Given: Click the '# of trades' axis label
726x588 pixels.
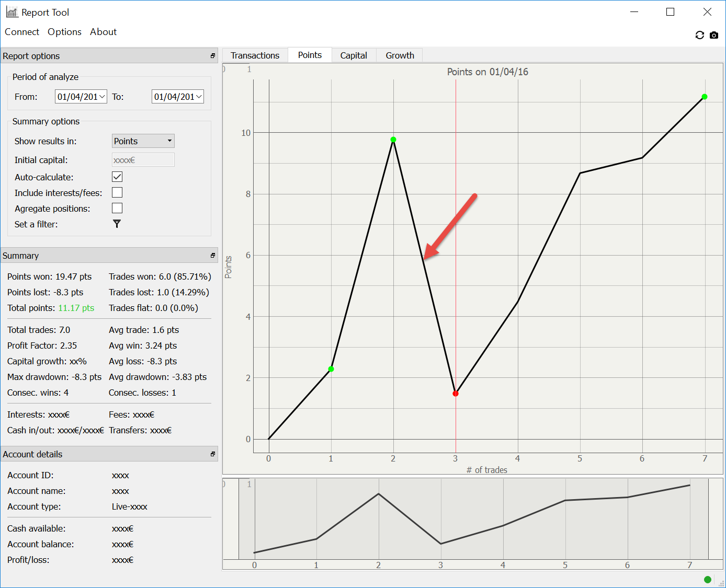Looking at the screenshot, I should (x=487, y=470).
